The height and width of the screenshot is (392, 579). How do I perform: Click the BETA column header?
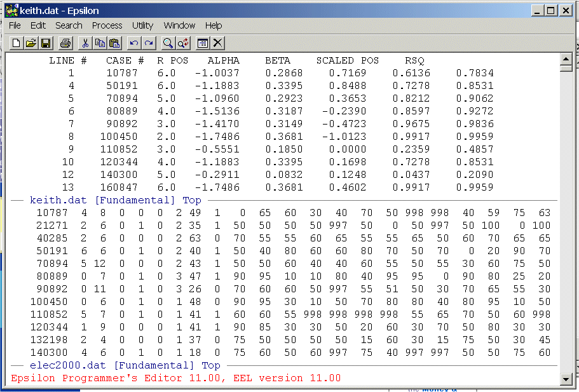pyautogui.click(x=278, y=60)
